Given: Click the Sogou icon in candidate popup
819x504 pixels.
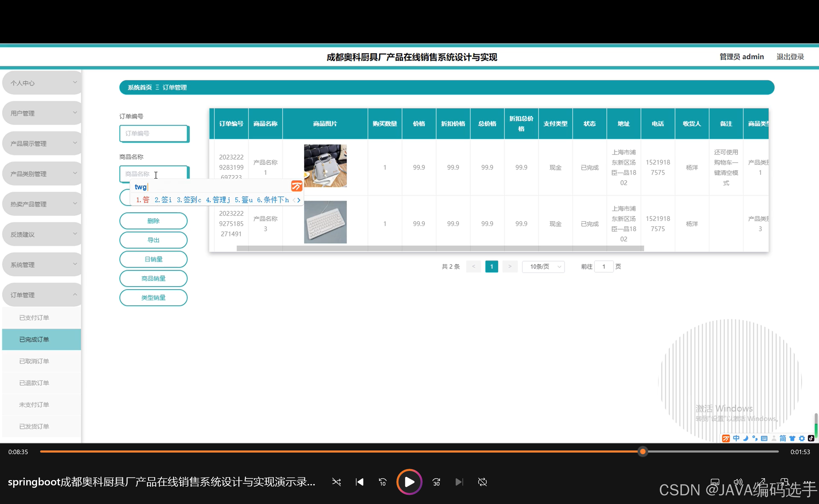Looking at the screenshot, I should (x=297, y=186).
